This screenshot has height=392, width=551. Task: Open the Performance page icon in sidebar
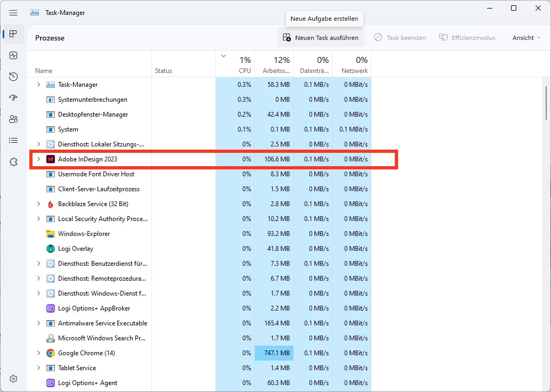pos(13,55)
